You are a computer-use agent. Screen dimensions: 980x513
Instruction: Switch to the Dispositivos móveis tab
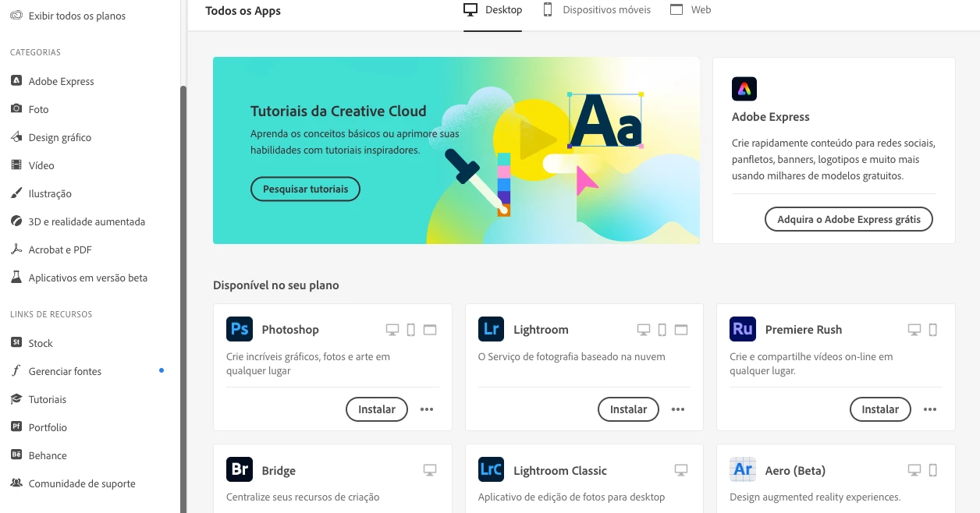click(597, 10)
